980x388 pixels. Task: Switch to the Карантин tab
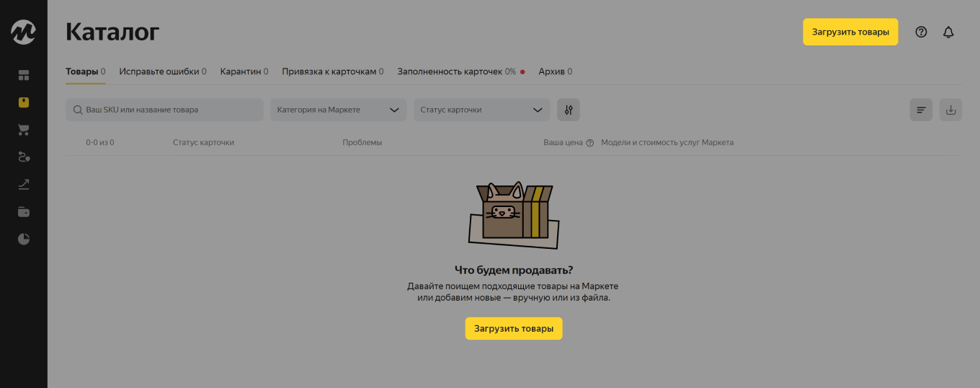pyautogui.click(x=244, y=71)
